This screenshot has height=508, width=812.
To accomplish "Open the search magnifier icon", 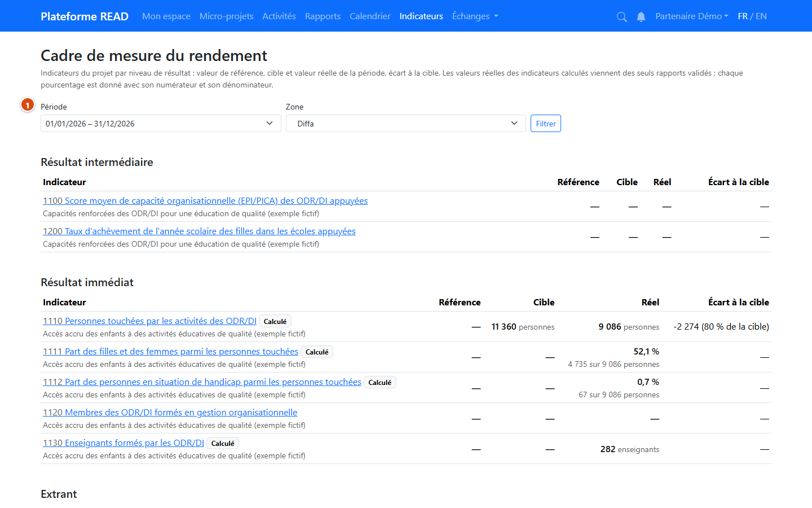I will coord(621,16).
